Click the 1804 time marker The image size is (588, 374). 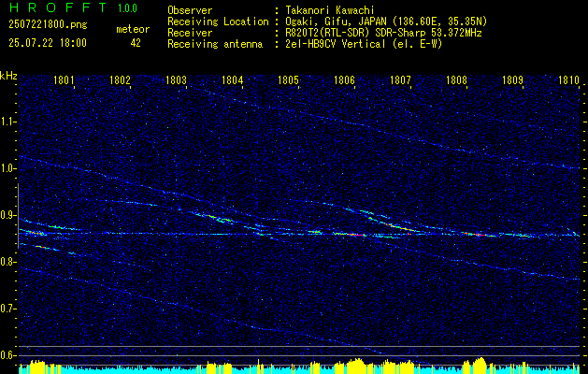[x=233, y=79]
